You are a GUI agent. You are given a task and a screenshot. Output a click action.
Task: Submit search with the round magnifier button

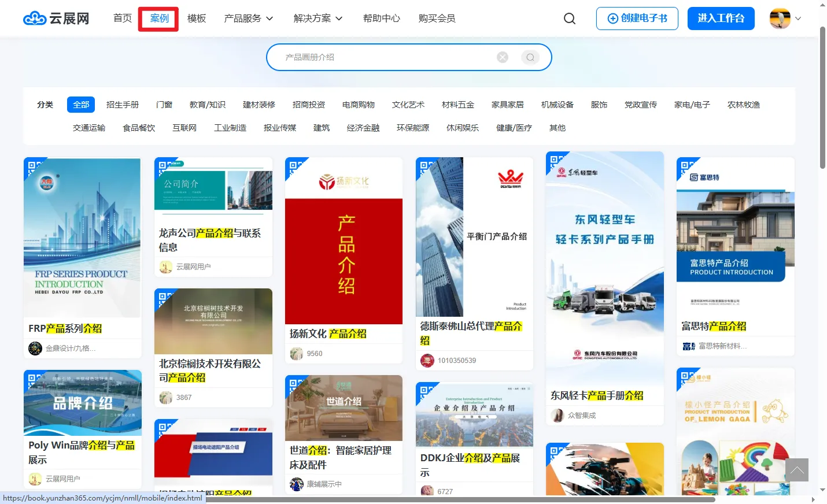[x=530, y=57]
